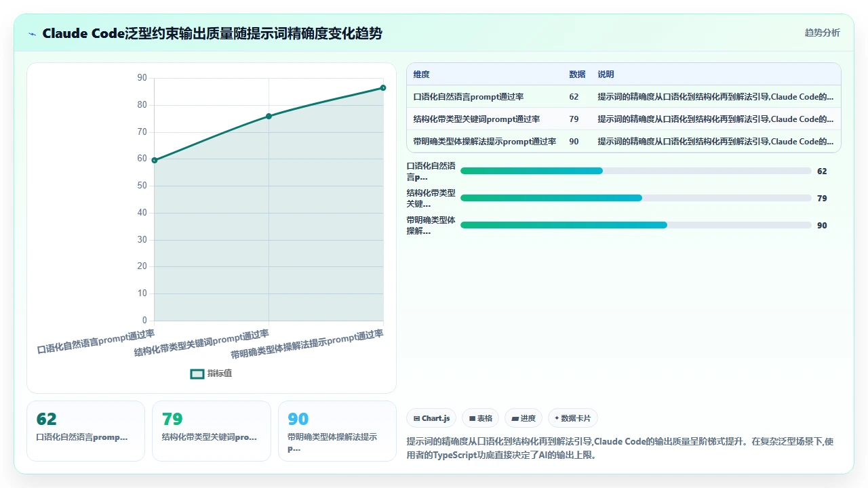Click the chart data point near 87
The image size is (868, 488).
[x=383, y=87]
